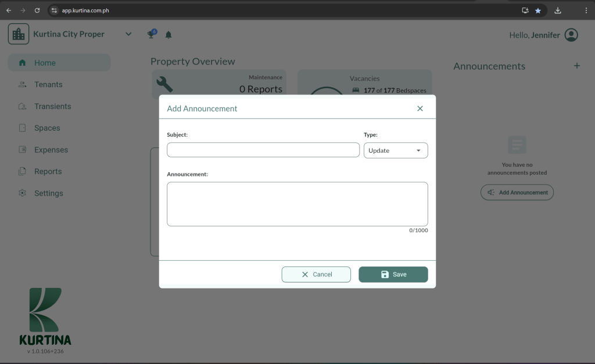Click the user profile avatar icon

pyautogui.click(x=571, y=35)
